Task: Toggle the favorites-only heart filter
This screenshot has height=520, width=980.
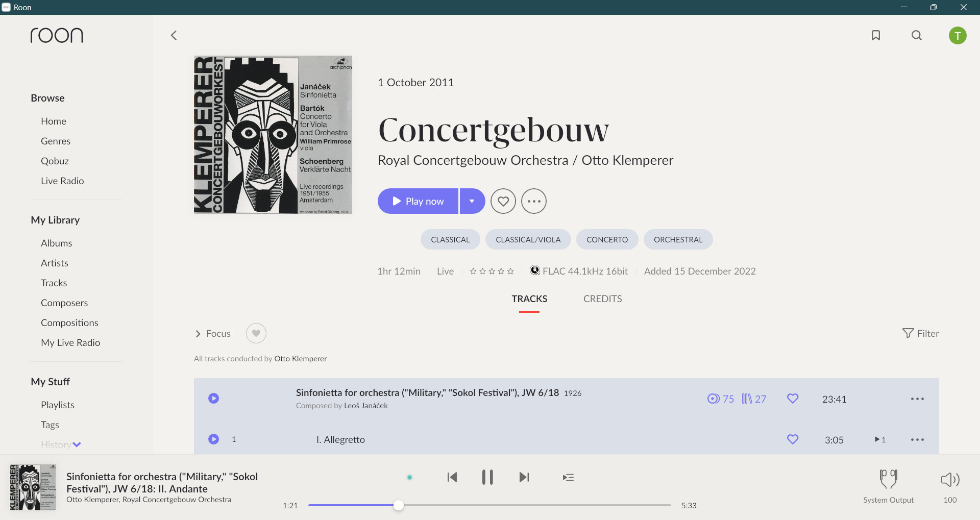Action: coord(256,333)
